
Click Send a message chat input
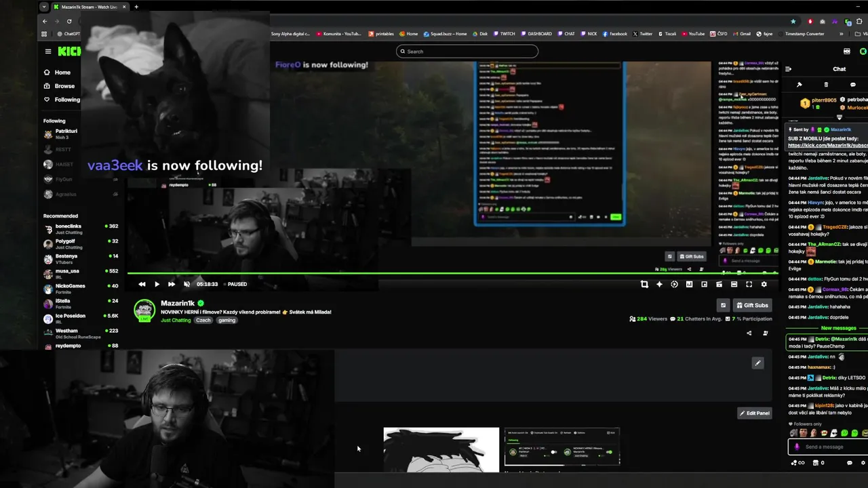tap(829, 447)
